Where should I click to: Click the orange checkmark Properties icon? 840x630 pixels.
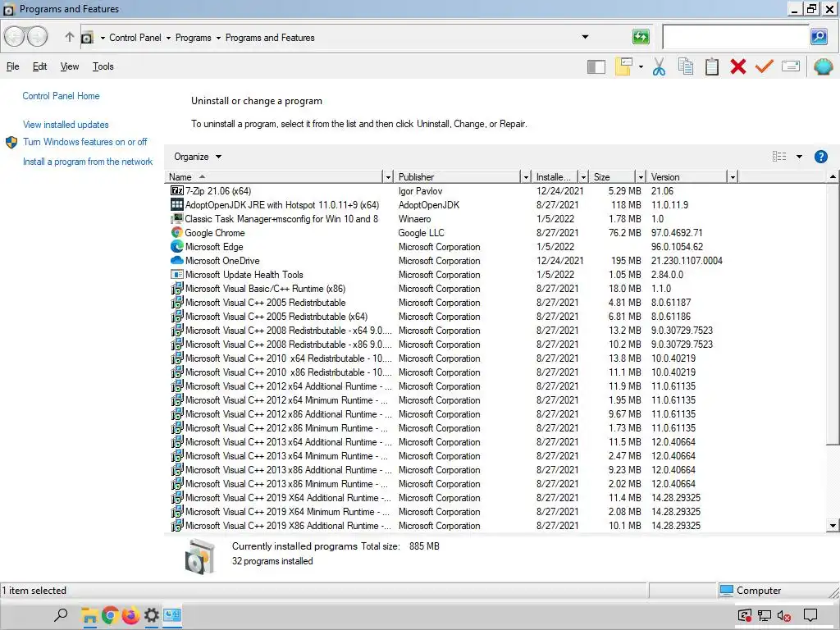tap(765, 66)
